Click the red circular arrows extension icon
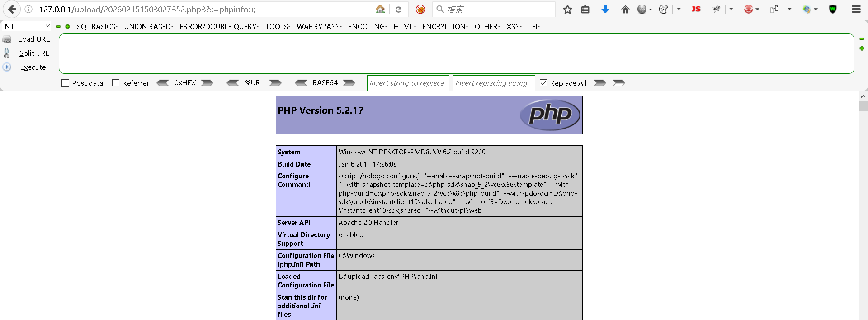 click(749, 9)
